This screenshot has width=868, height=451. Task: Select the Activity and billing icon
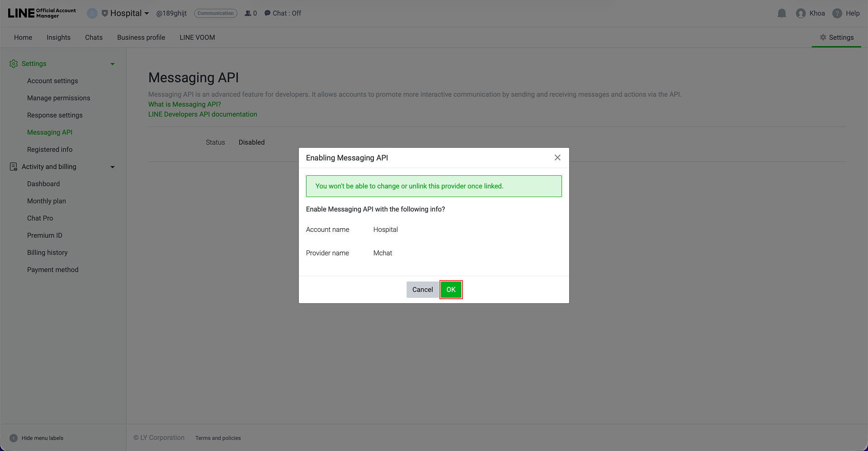tap(13, 166)
